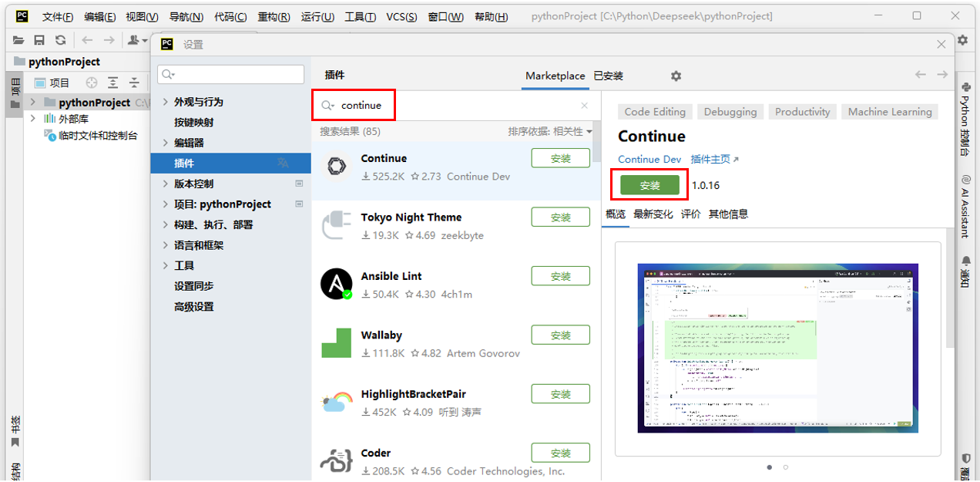Open the Additional Info (其他信息) tab
980x482 pixels.
click(x=728, y=214)
